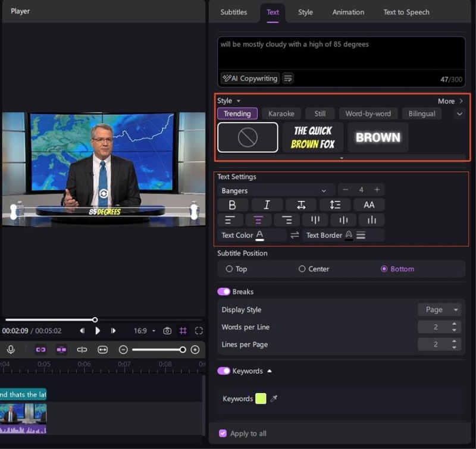Turn off the Keywords toggle
Image resolution: width=476 pixels, height=449 pixels.
pyautogui.click(x=224, y=371)
